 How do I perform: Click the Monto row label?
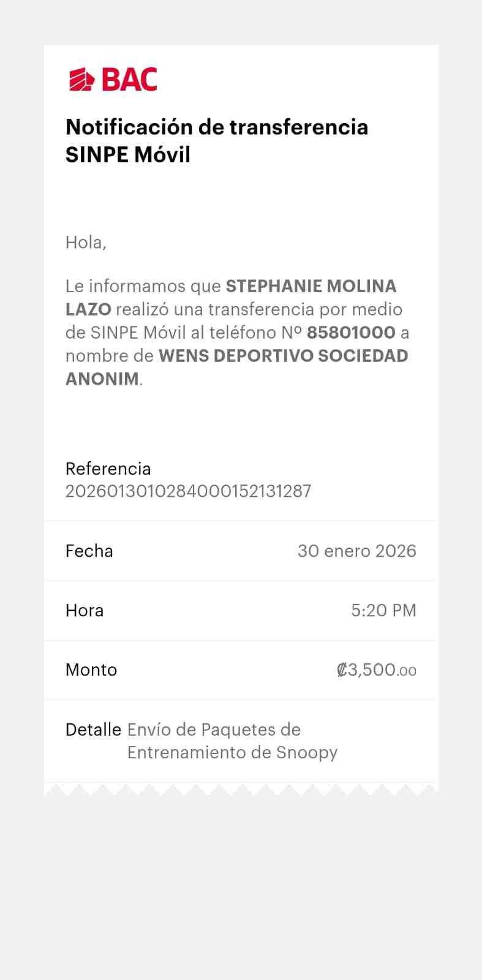tap(91, 669)
